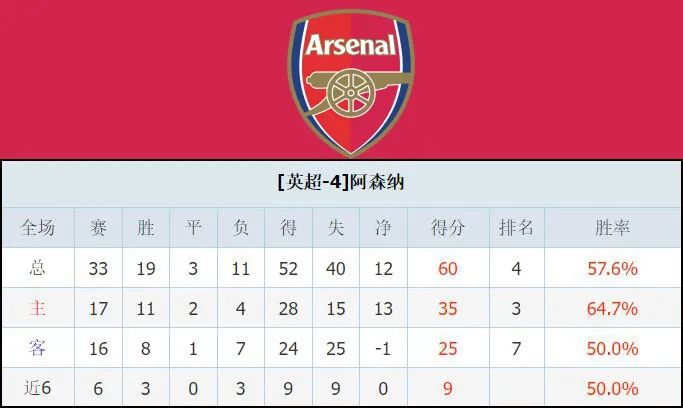Click the 净 column header
This screenshot has height=408, width=683.
(x=383, y=228)
